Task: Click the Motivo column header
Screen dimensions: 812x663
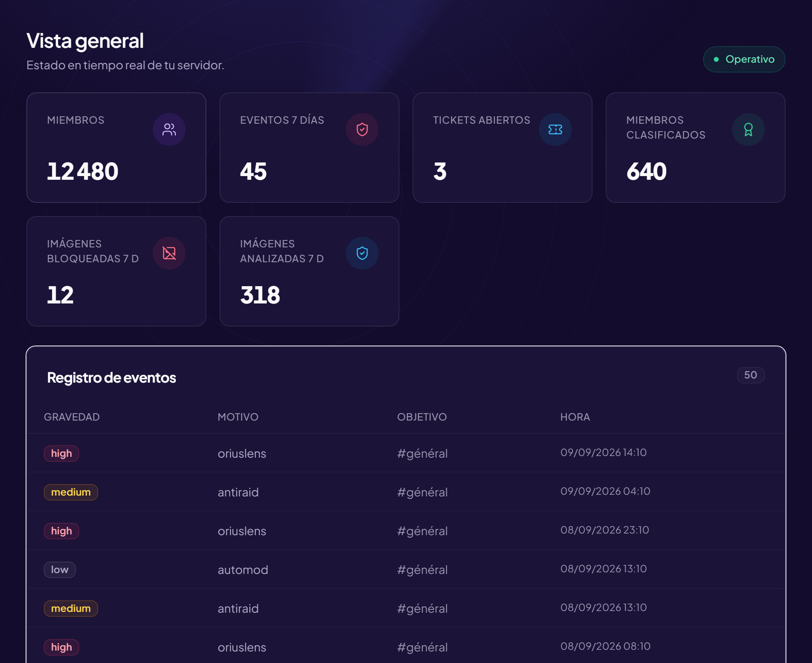Action: click(x=238, y=417)
